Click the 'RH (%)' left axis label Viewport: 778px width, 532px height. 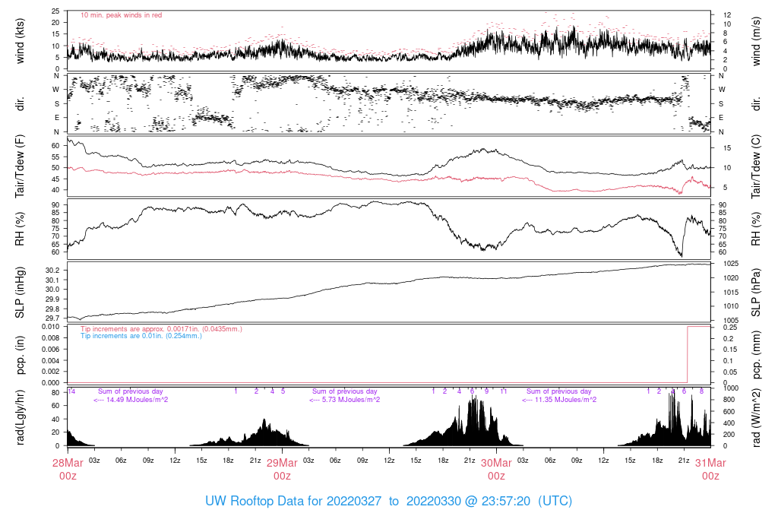click(x=20, y=229)
